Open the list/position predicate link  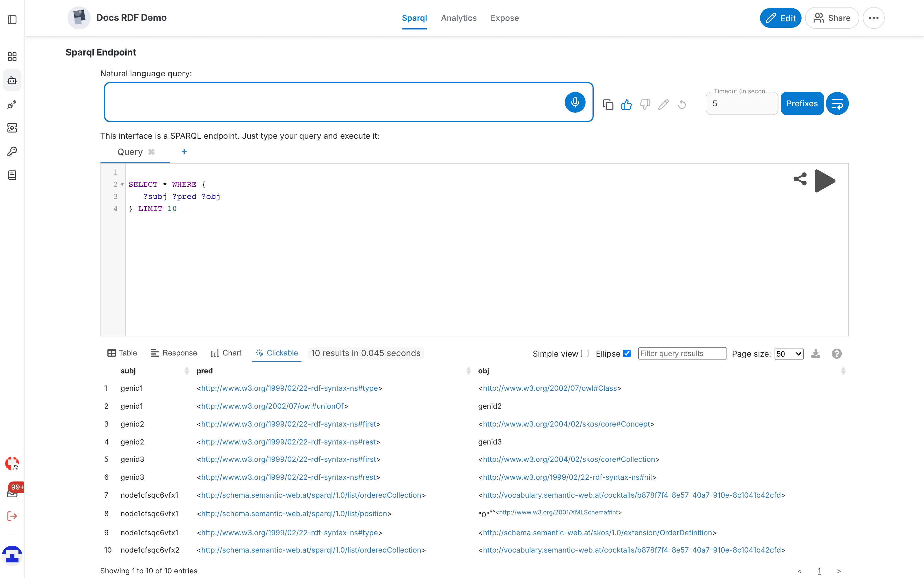(294, 513)
